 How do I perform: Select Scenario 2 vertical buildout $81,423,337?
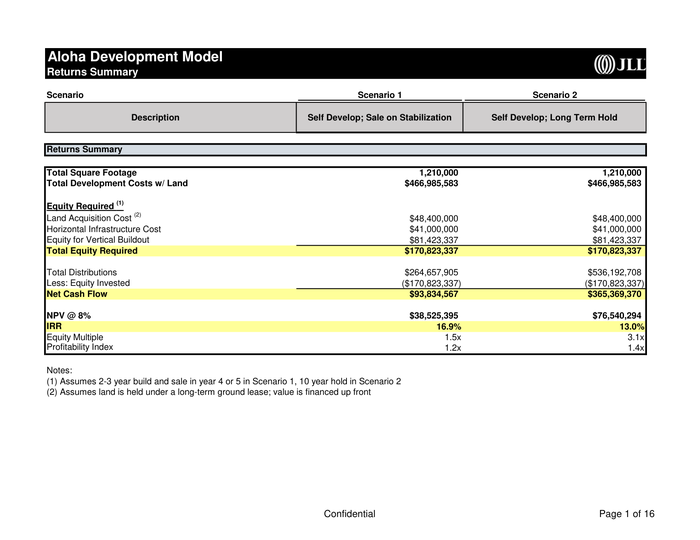click(617, 240)
